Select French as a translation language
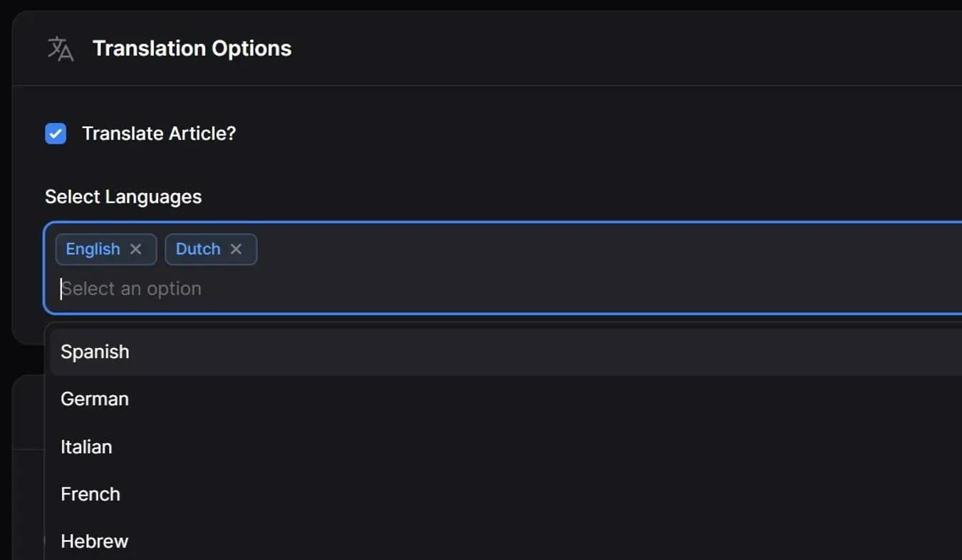 tap(90, 494)
